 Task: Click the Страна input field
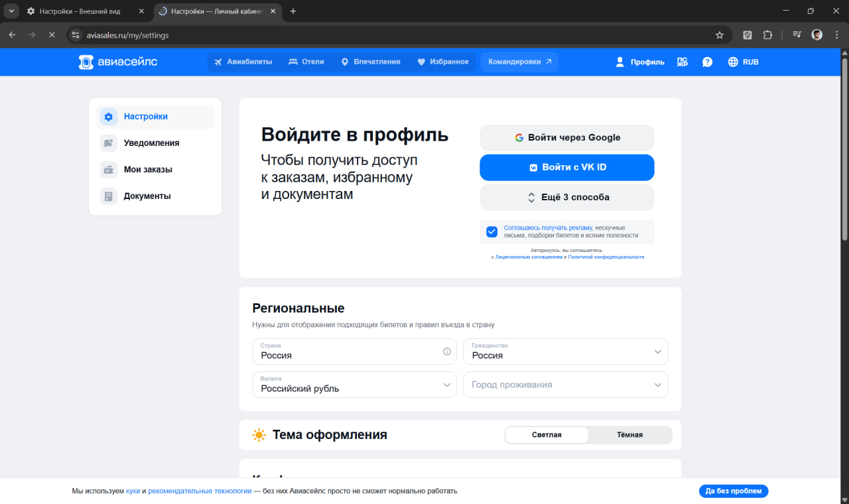[345, 355]
